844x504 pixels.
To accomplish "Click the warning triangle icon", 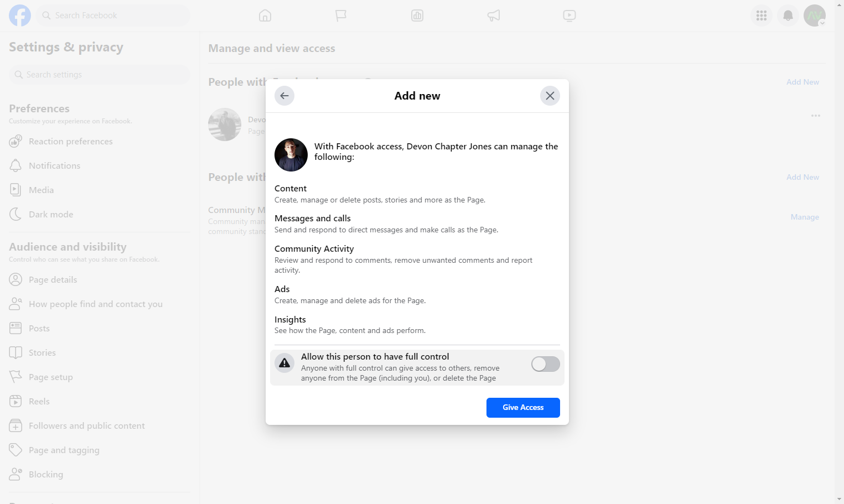I will (x=284, y=363).
